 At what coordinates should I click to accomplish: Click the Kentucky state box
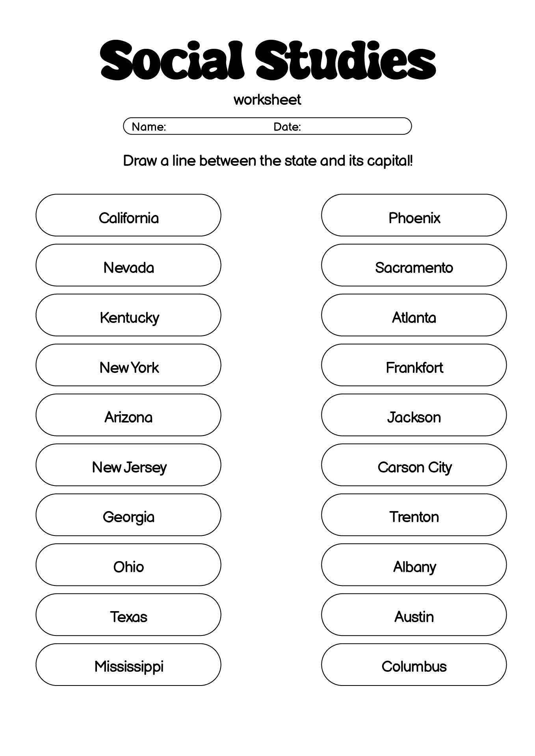tap(128, 315)
